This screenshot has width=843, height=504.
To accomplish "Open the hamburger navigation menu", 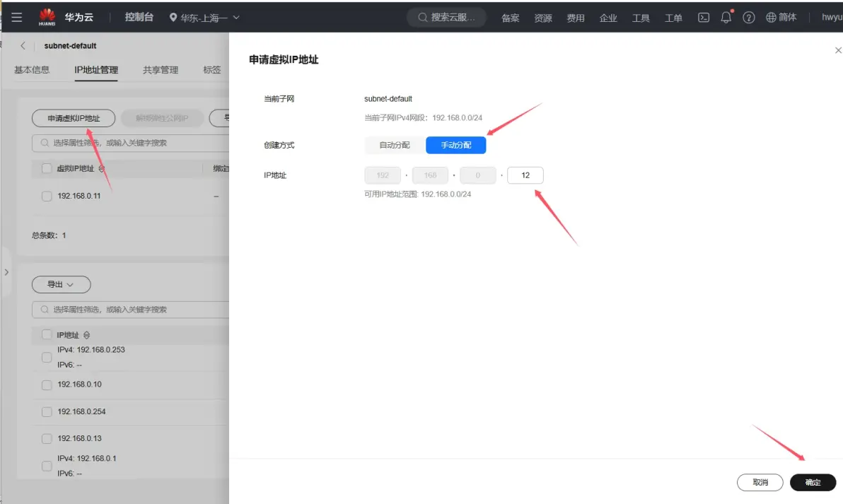I will (x=17, y=17).
